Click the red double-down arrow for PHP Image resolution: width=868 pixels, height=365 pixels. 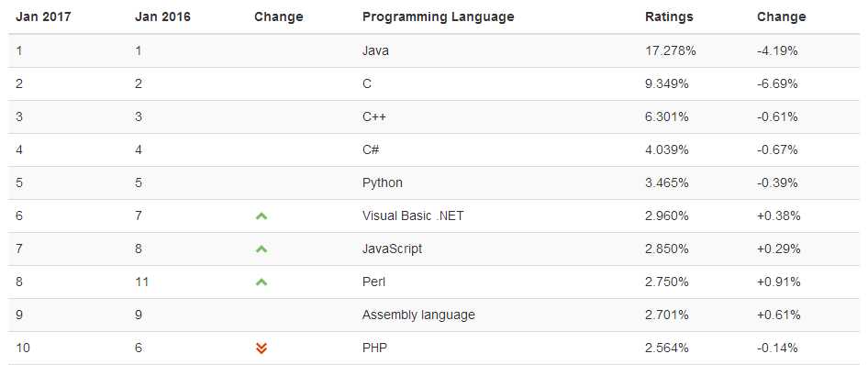point(262,348)
